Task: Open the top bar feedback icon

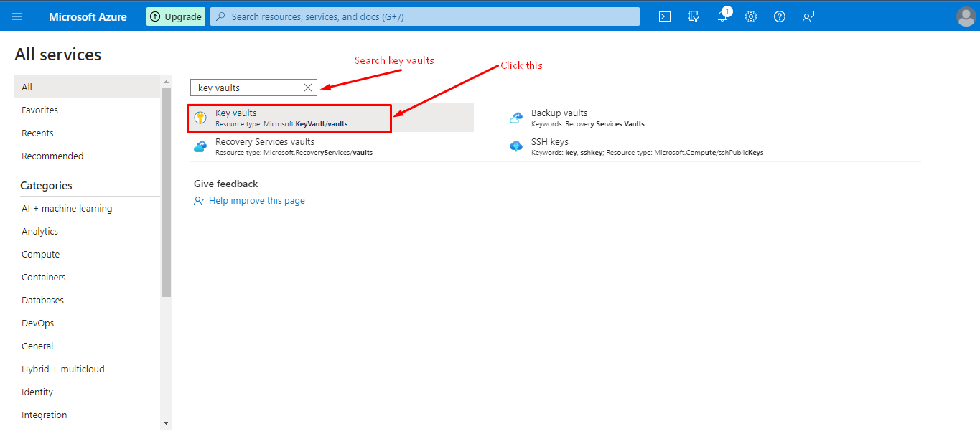Action: coord(808,16)
